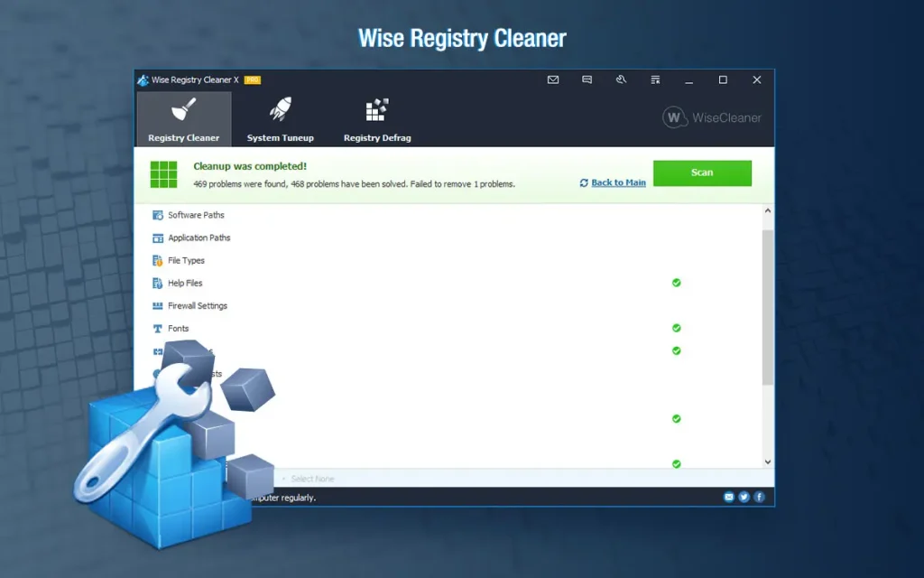The height and width of the screenshot is (578, 924).
Task: Click the email icon in bottom status bar
Action: 729,497
